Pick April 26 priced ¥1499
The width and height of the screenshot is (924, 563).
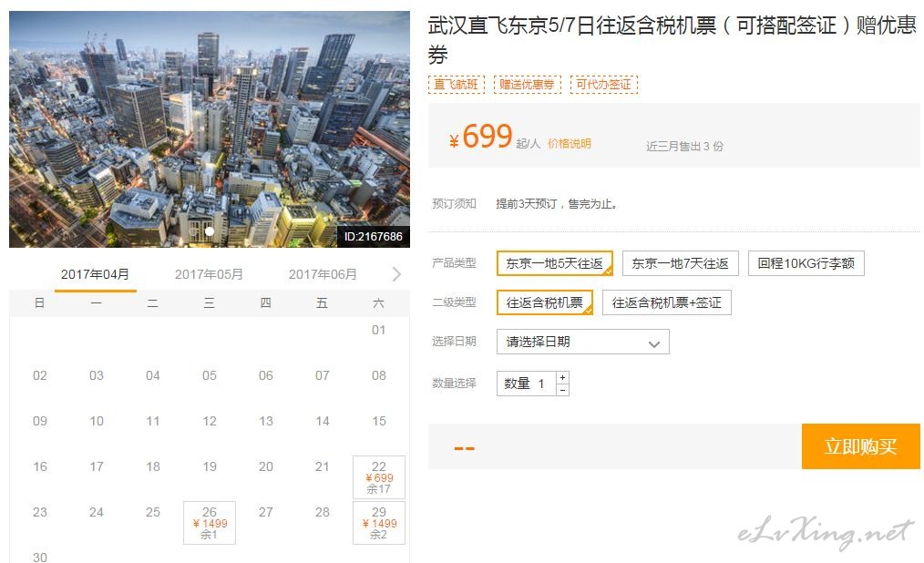(210, 522)
